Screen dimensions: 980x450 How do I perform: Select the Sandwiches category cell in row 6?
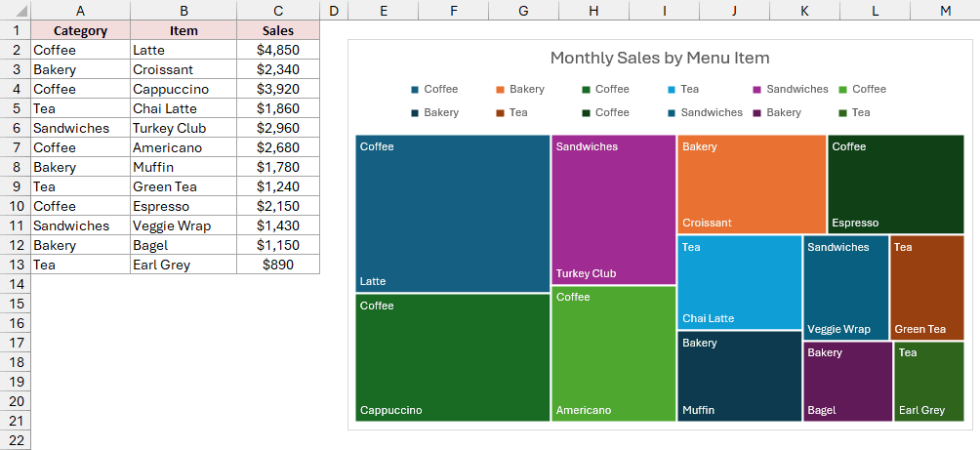(x=81, y=128)
